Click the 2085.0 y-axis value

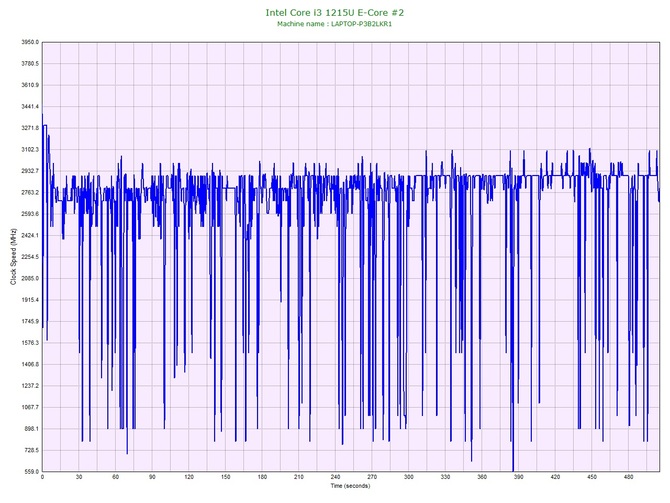[30, 278]
